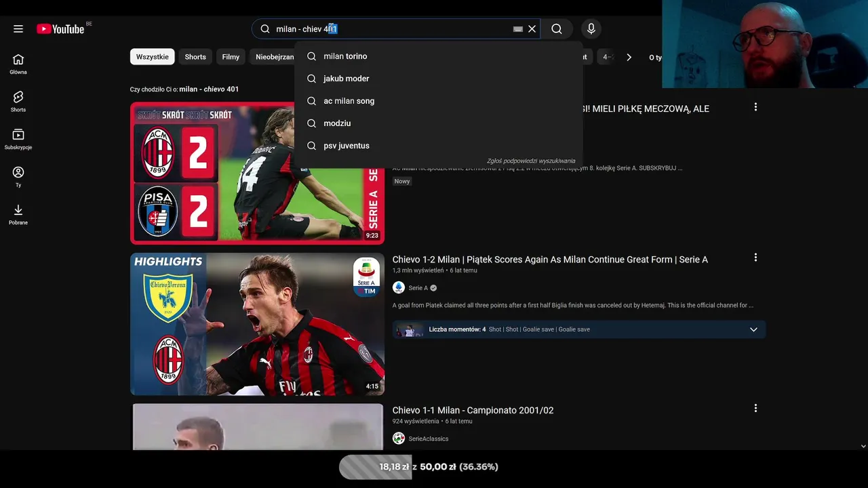Open the hamburger guide menu
This screenshot has height=488, width=868.
tap(18, 29)
